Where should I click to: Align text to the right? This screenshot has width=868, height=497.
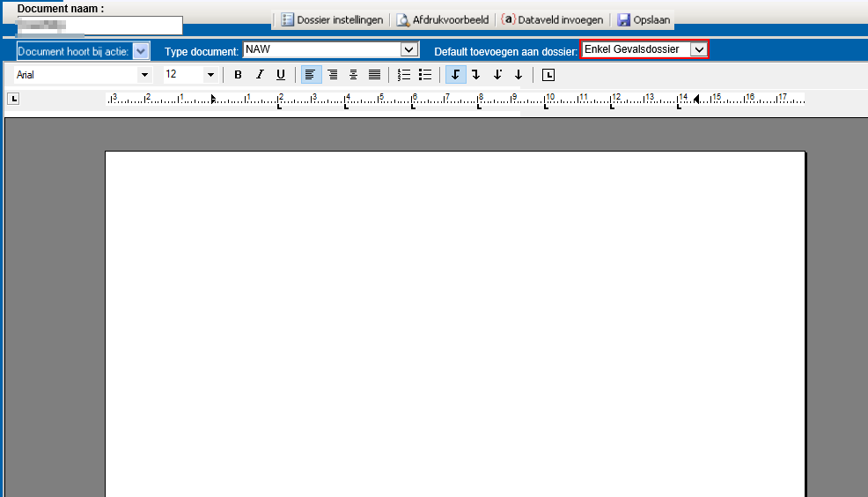tap(333, 75)
